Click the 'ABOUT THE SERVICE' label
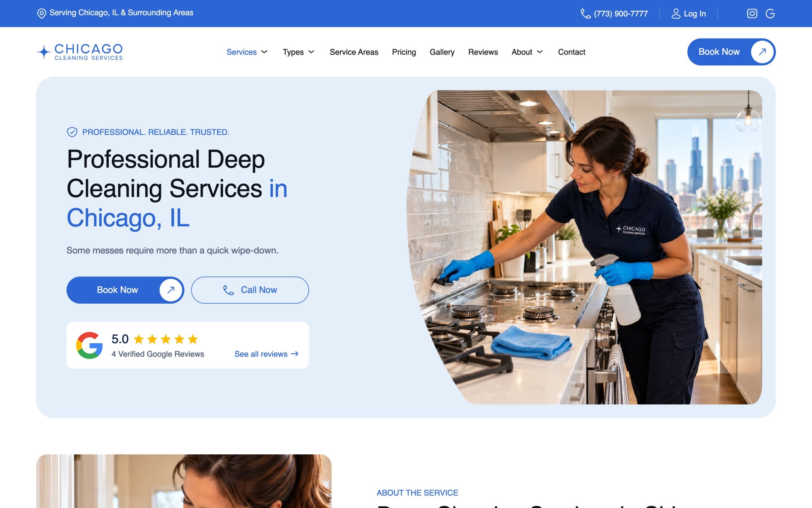812x508 pixels. 417,492
